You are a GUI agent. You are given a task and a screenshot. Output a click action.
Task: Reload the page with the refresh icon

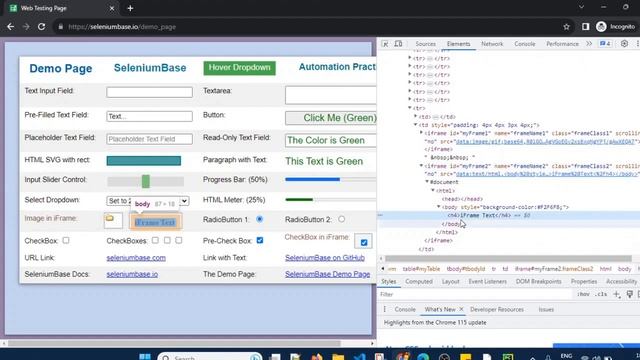42,27
